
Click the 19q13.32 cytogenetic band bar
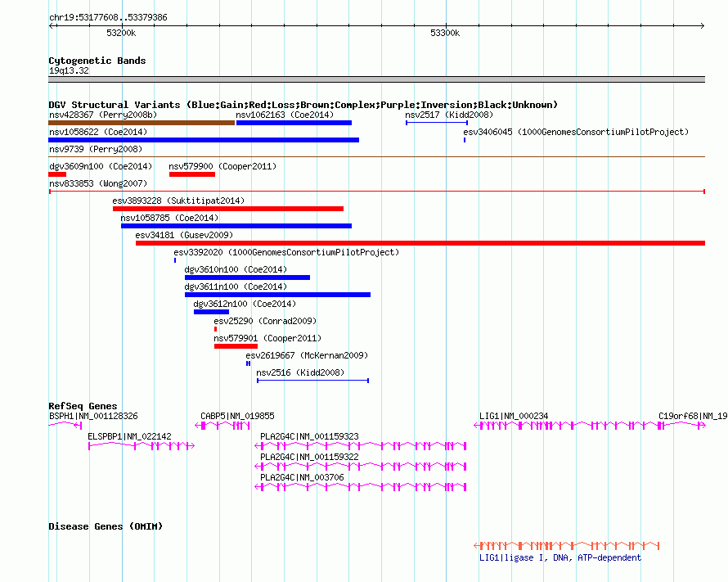click(x=376, y=79)
